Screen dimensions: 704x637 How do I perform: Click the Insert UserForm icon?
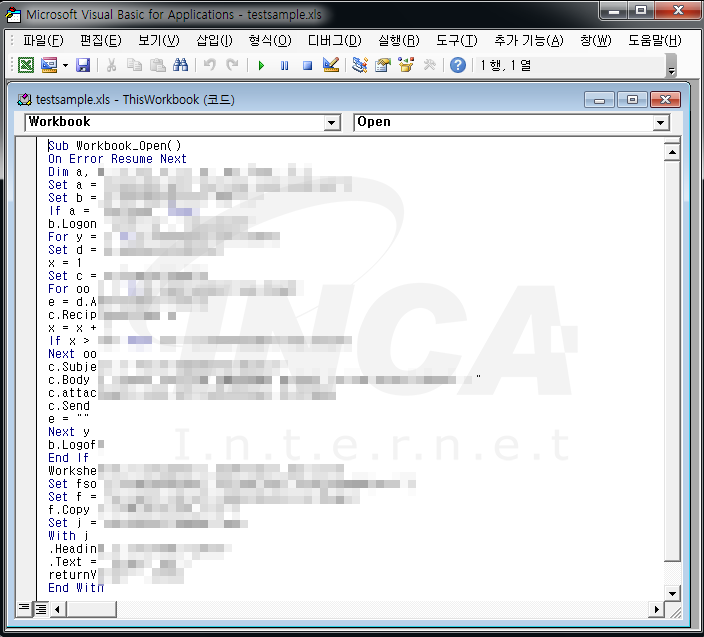pos(48,66)
